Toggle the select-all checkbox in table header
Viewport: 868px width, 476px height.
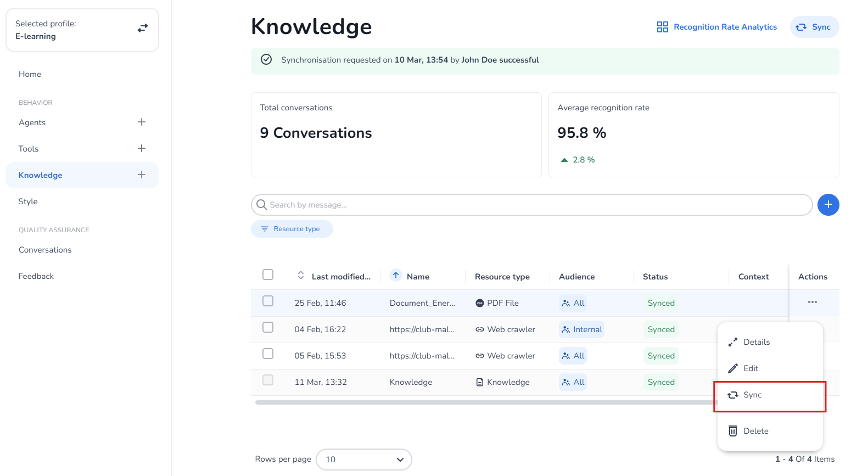tap(268, 275)
